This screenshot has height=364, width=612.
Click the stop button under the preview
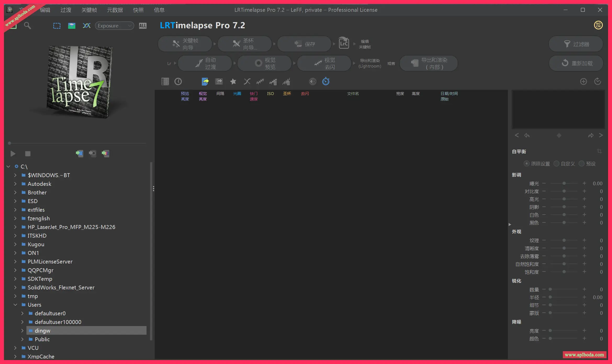tap(28, 154)
